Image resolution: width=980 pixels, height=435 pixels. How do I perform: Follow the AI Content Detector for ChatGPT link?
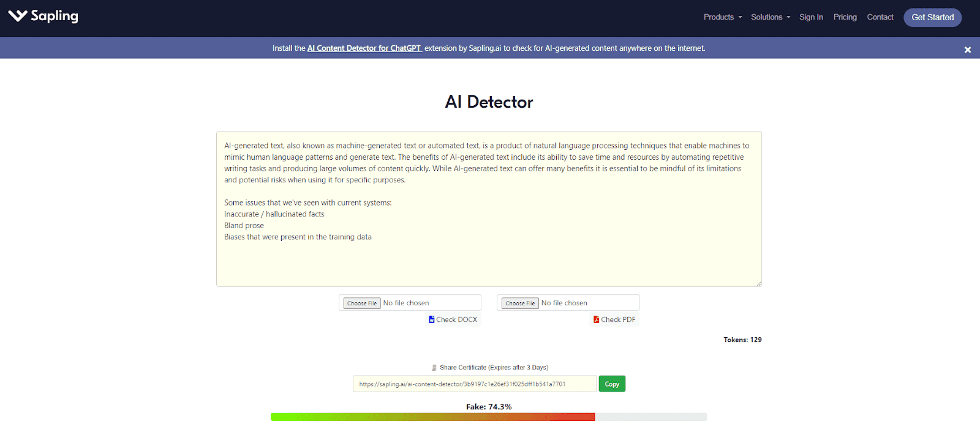[x=364, y=48]
